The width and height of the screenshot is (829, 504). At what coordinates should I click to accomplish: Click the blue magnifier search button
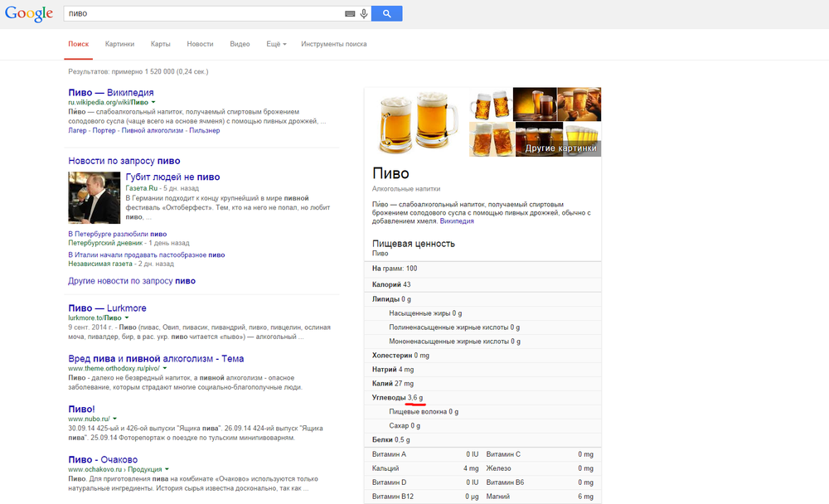[386, 14]
